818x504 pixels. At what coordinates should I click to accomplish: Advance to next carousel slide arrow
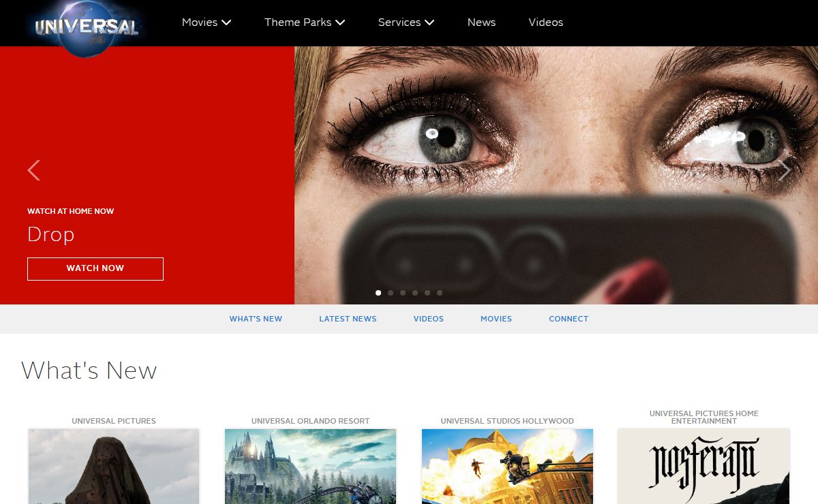pyautogui.click(x=785, y=170)
